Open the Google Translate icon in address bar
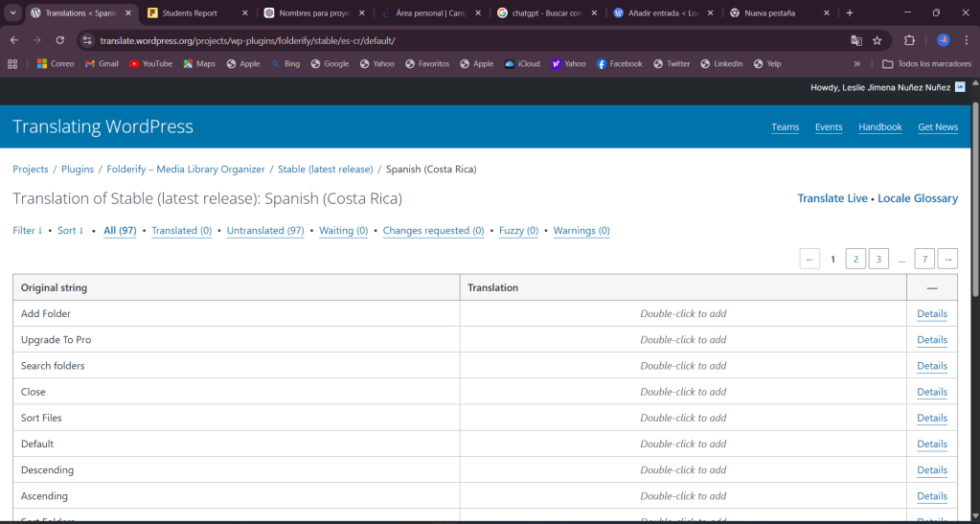Screen dimensions: 980x524 point(856,40)
